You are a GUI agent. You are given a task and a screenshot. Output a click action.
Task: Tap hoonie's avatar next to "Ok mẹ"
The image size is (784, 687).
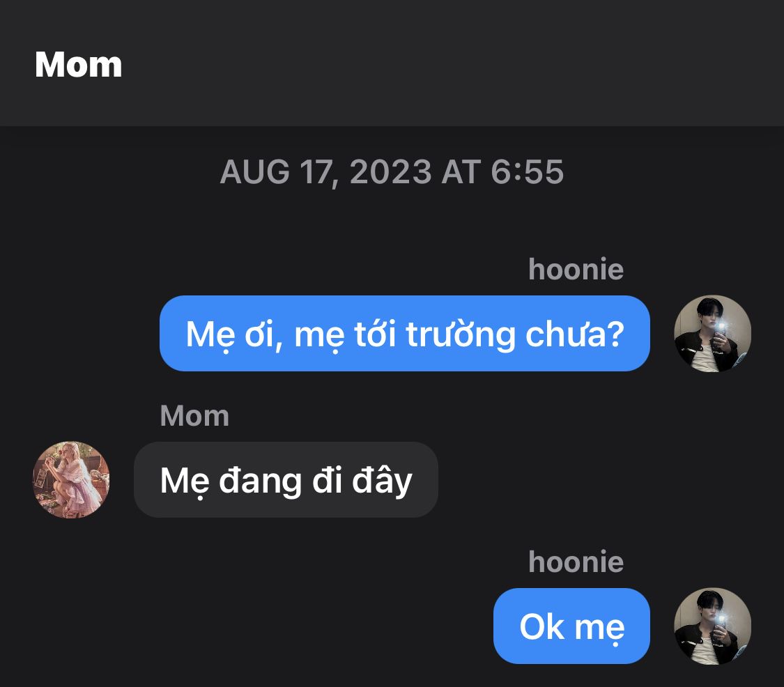tap(712, 626)
